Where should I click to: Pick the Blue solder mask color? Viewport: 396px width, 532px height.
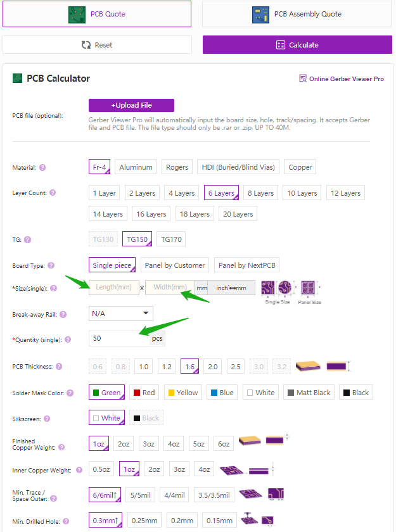pos(222,393)
